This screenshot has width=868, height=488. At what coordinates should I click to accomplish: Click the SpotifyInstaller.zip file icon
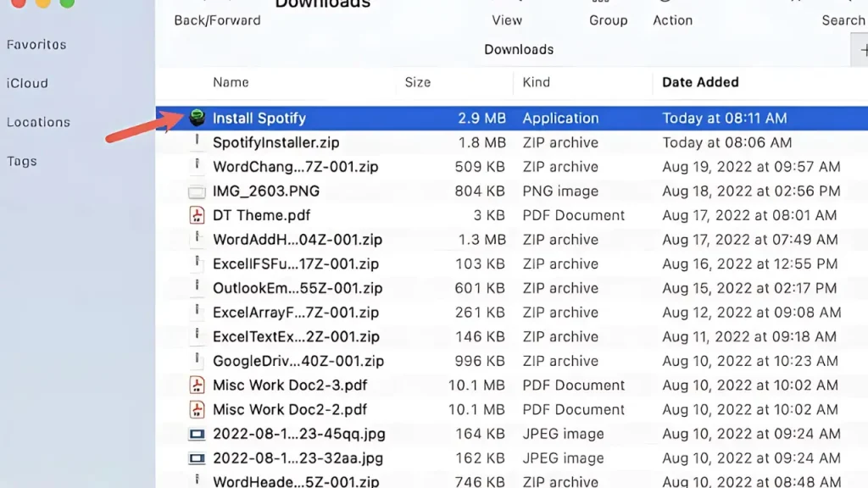click(197, 141)
